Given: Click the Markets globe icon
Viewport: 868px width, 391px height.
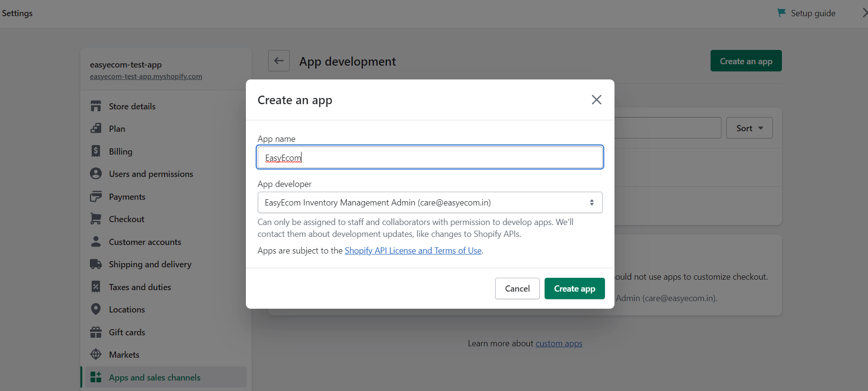Looking at the screenshot, I should [x=96, y=354].
